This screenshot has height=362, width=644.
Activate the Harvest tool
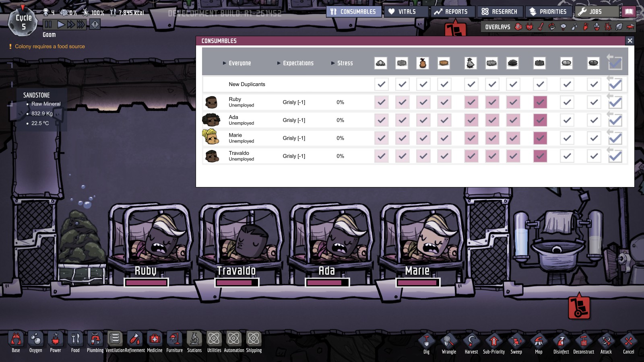471,344
